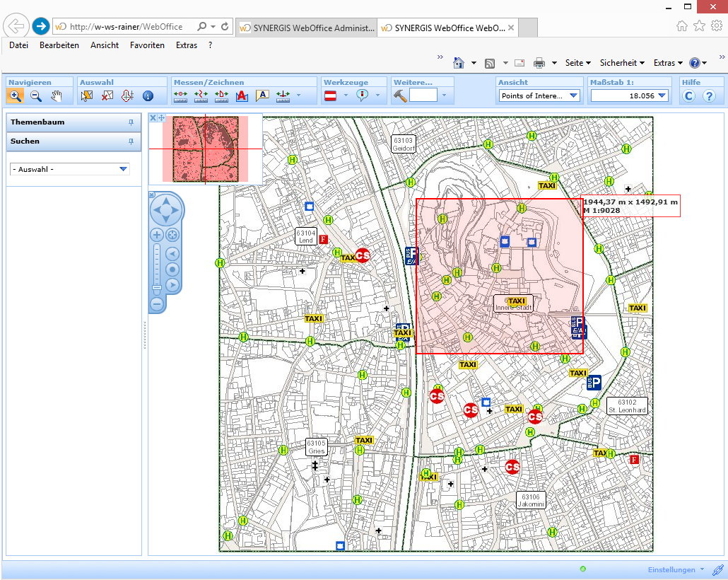Close the overview map window
This screenshot has height=580, width=728.
153,117
